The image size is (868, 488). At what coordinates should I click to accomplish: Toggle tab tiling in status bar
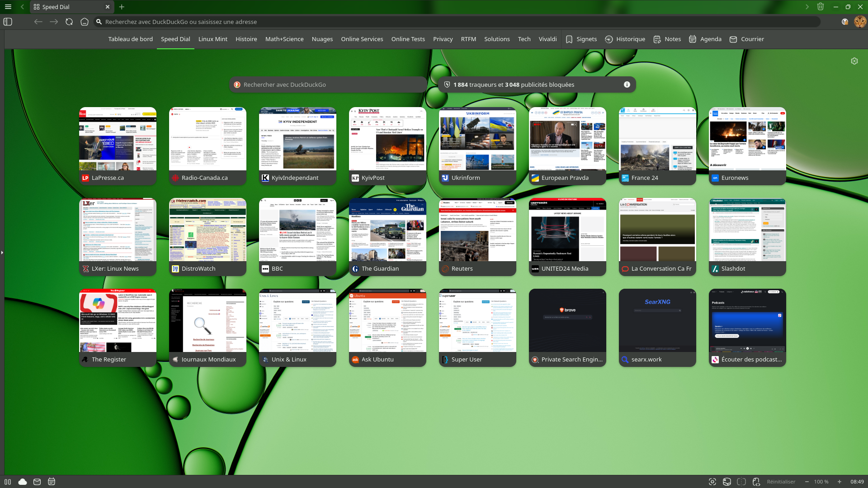(x=741, y=482)
